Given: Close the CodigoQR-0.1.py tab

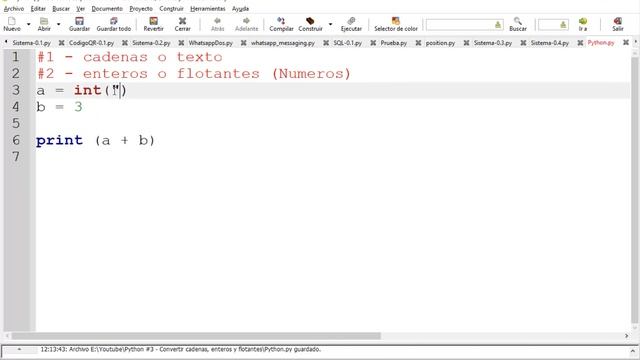Looking at the screenshot, I should (124, 43).
